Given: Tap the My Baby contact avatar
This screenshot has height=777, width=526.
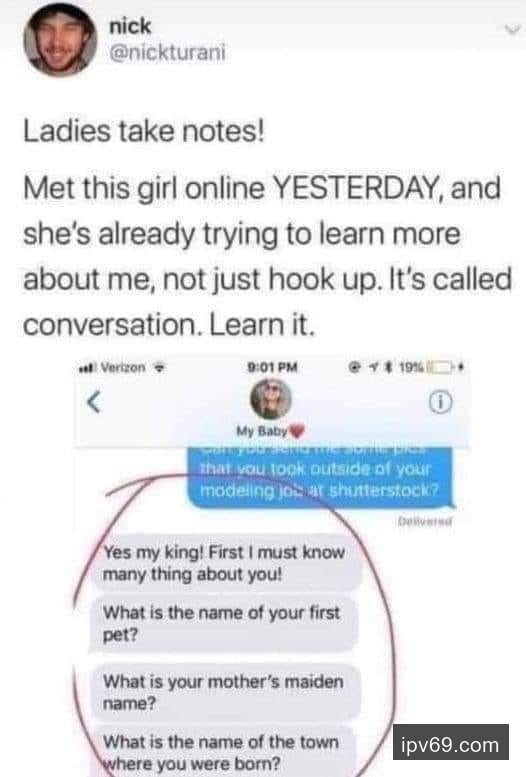Looking at the screenshot, I should [x=271, y=399].
